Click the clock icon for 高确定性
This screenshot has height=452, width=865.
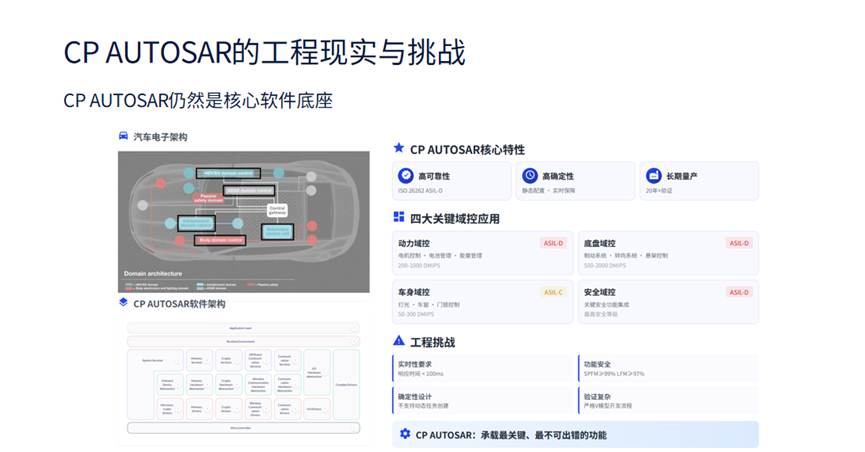coord(530,176)
